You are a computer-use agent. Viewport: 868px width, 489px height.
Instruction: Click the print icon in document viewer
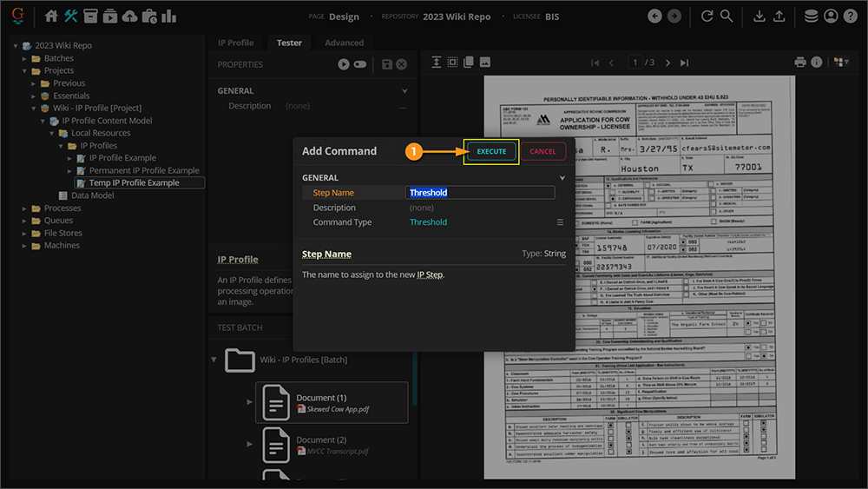800,63
